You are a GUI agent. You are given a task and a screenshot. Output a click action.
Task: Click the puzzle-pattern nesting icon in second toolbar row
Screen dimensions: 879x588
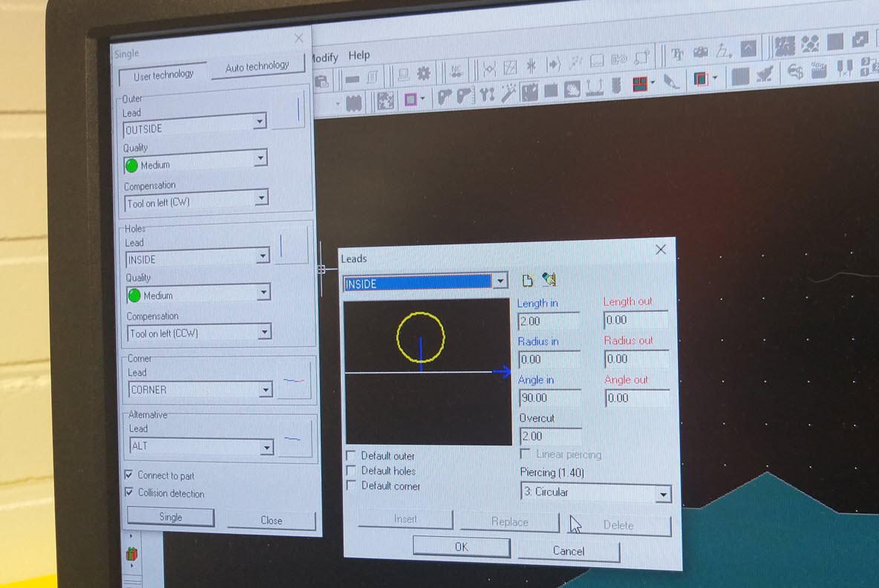[385, 101]
